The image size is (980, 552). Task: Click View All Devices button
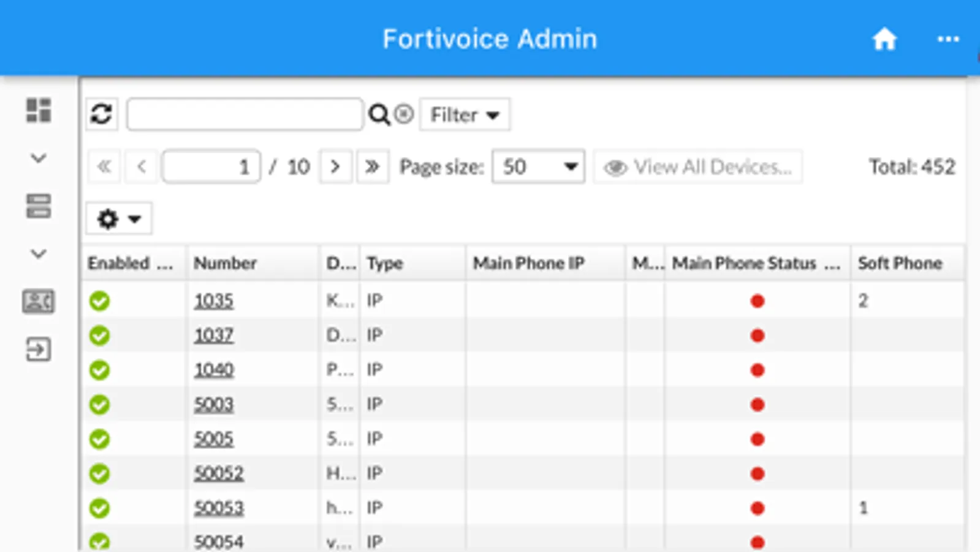[697, 167]
